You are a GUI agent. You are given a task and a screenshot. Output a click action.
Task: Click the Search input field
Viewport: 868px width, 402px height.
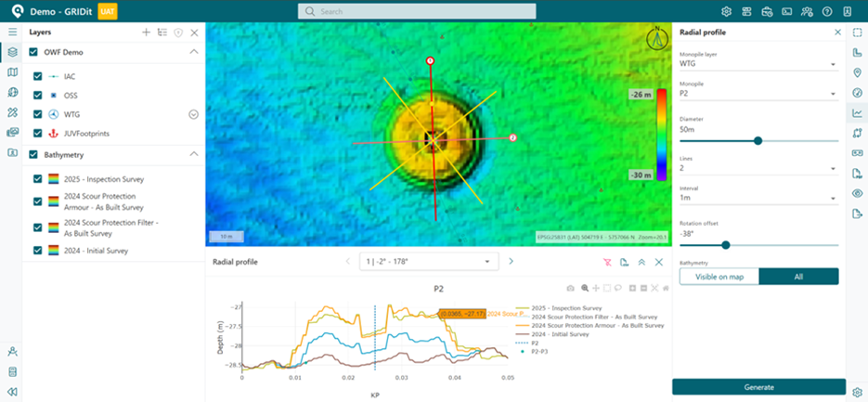point(417,11)
